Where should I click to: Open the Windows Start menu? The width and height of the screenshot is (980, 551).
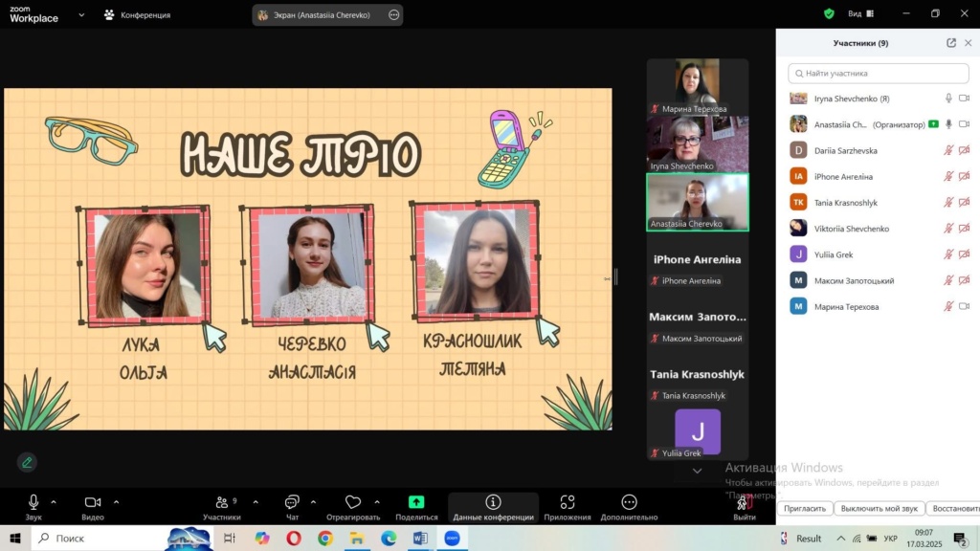tap(15, 538)
